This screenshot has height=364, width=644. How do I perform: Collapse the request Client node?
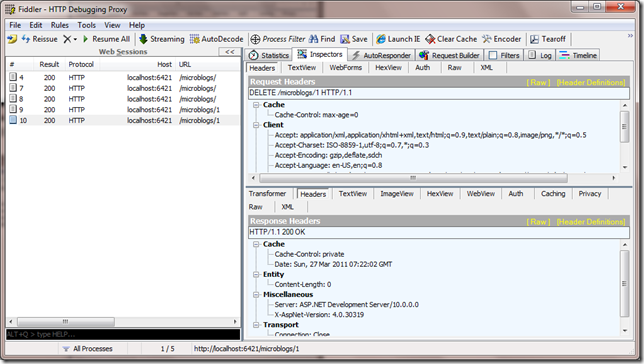pos(256,125)
